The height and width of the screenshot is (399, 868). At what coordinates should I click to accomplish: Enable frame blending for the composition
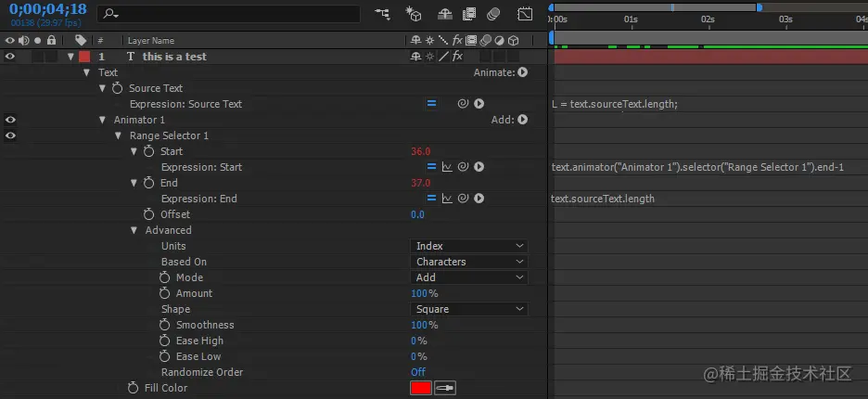(469, 14)
